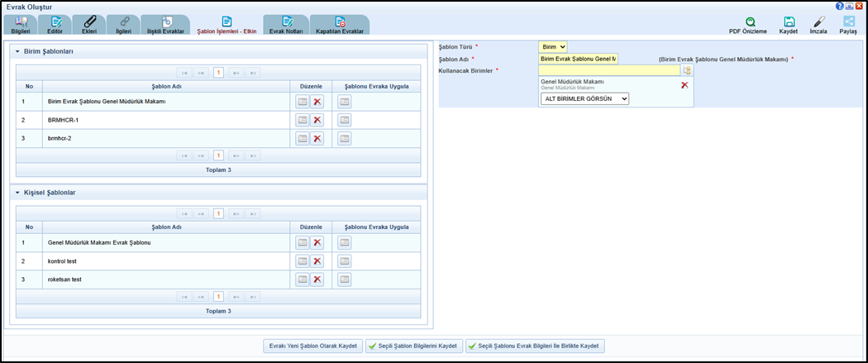Click the Paylaş share icon

tap(849, 22)
